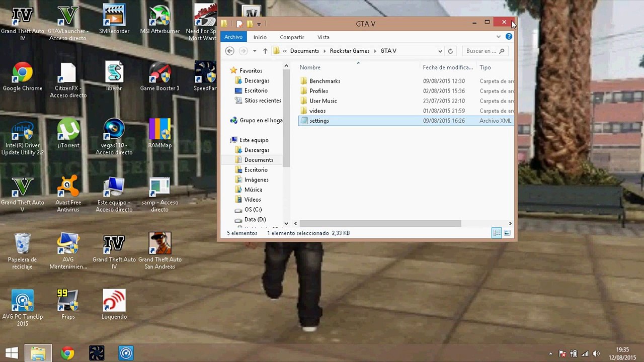The image size is (644, 362).
Task: Open AVG Mantenimiento desktop icon
Action: pyautogui.click(x=68, y=251)
